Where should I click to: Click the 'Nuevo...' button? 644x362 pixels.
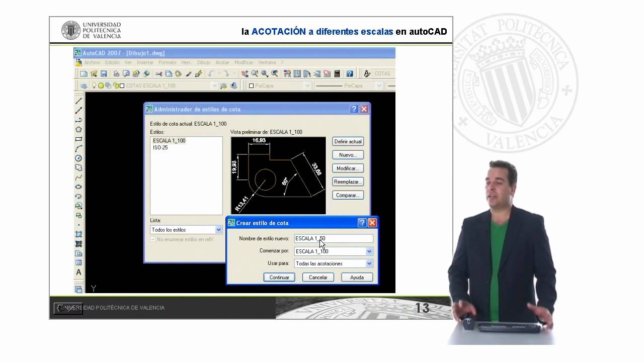point(348,155)
